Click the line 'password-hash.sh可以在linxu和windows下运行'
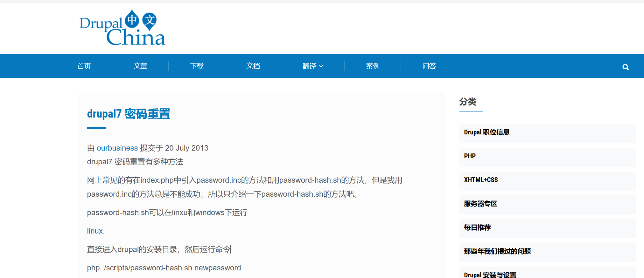The width and height of the screenshot is (644, 278). (167, 213)
